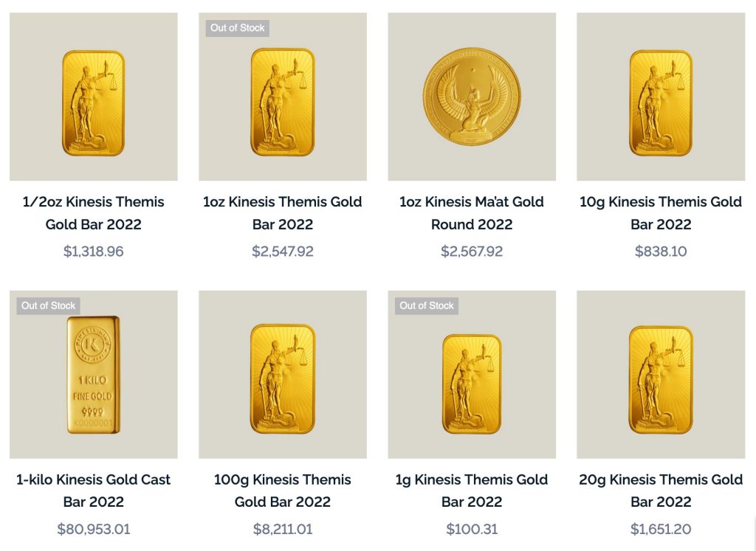Click the 1oz Kinesis Themis Gold Bar thumbnail
The image size is (756, 551).
(x=282, y=102)
